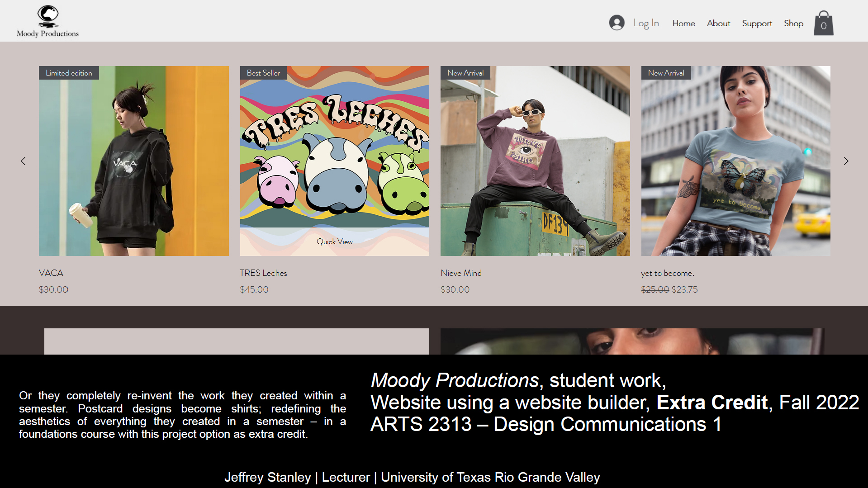Open the VACA hoodie product image
This screenshot has height=488, width=868.
[x=133, y=161]
